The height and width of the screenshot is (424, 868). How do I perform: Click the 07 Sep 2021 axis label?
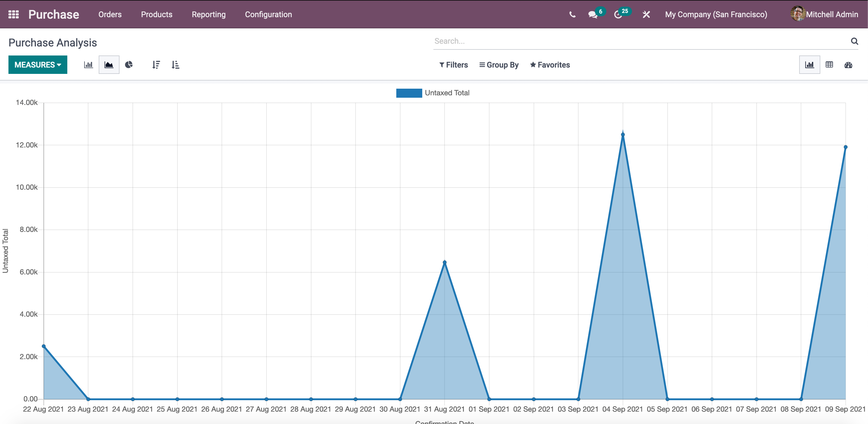click(x=756, y=409)
